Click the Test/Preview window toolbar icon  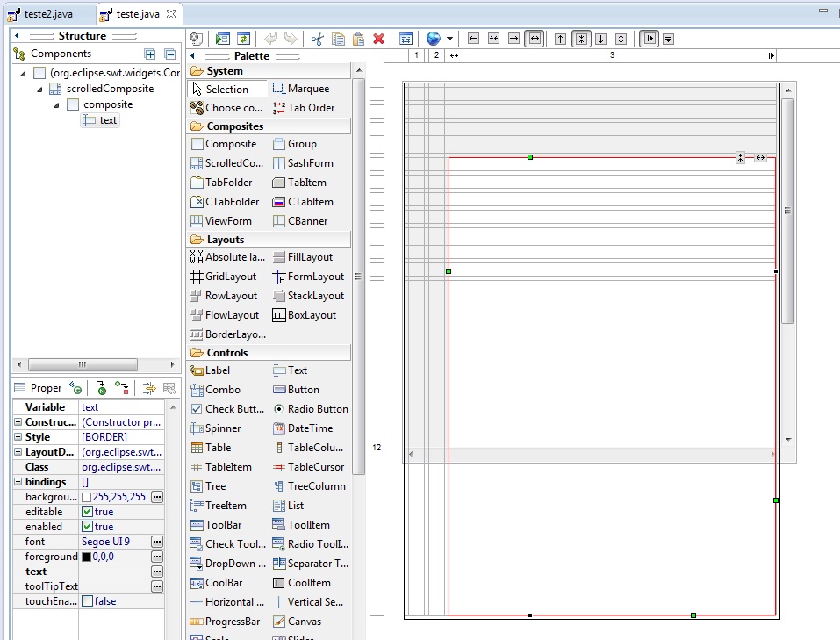[222, 39]
